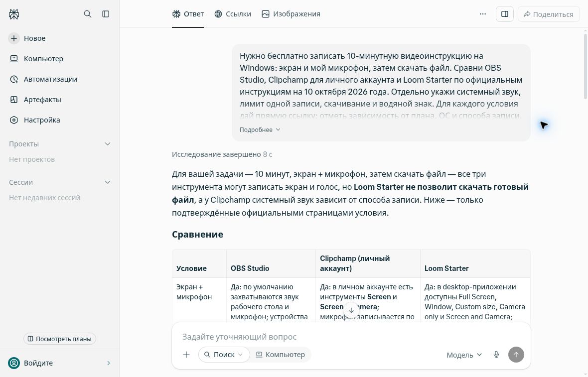Click the Loom Starter column header

446,268
